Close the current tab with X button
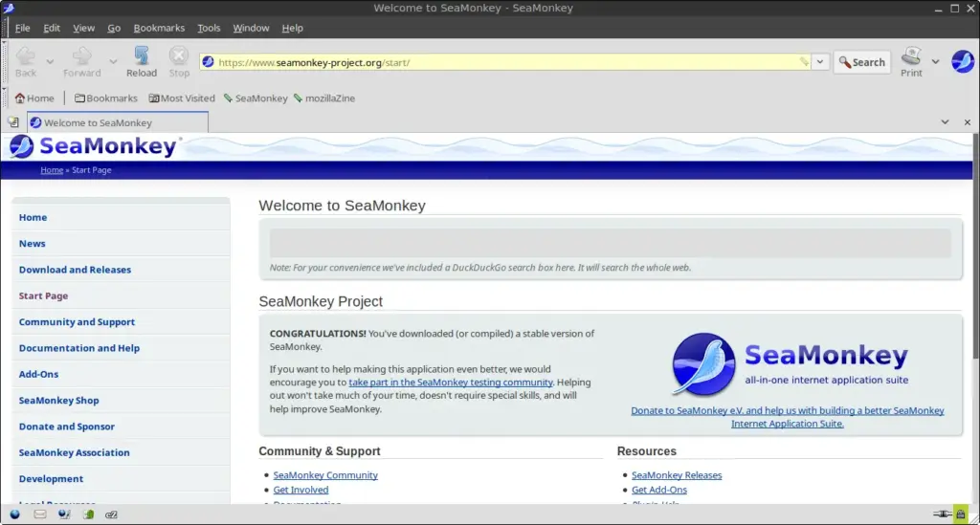The height and width of the screenshot is (525, 980). [x=967, y=122]
